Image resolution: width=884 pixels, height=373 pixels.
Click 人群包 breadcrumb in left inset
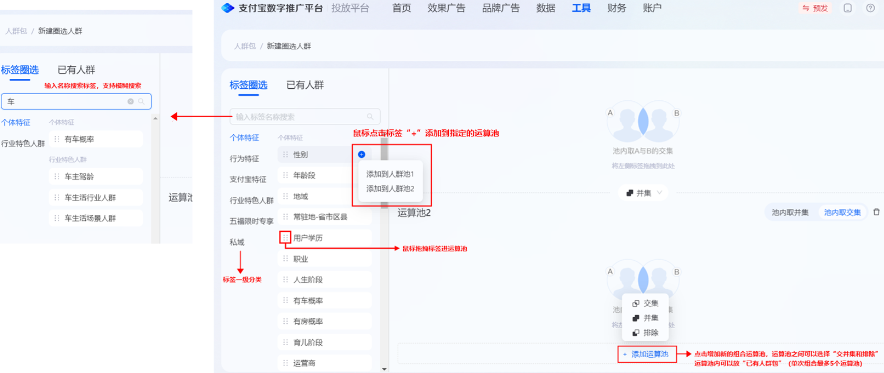coord(16,31)
